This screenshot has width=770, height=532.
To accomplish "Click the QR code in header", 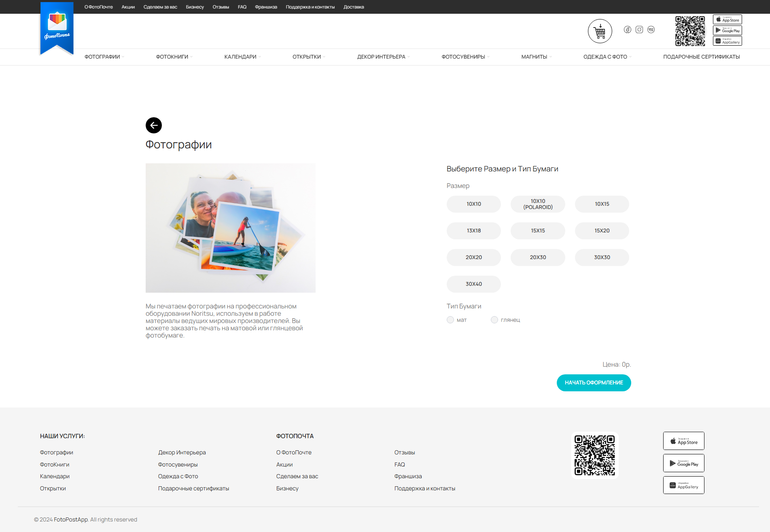I will click(x=690, y=31).
